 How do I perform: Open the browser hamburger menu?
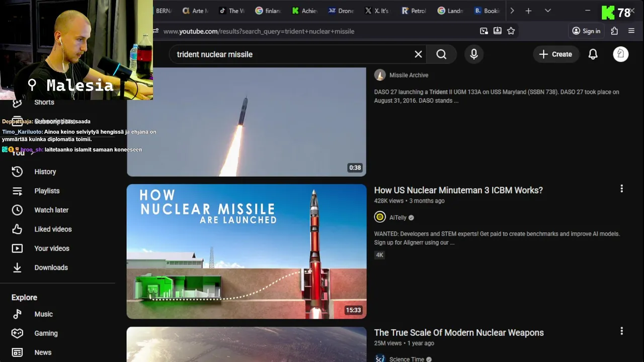point(631,31)
